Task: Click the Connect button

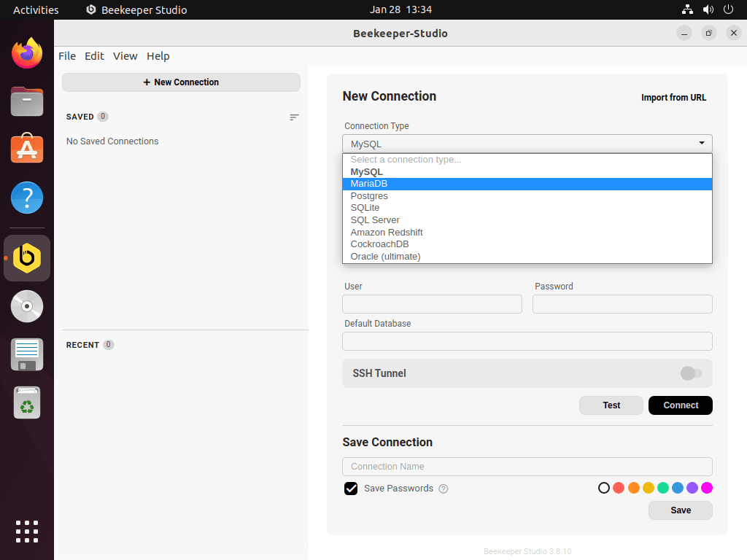Action: click(681, 405)
